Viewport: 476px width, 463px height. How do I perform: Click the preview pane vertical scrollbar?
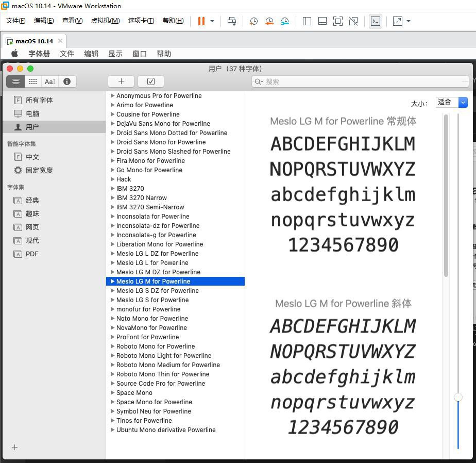coord(446,195)
